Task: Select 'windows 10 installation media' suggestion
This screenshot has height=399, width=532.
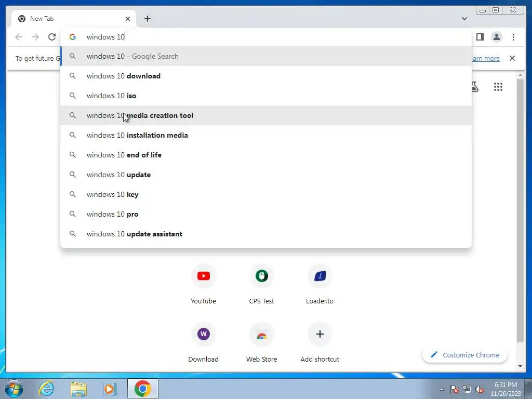Action: (266, 135)
